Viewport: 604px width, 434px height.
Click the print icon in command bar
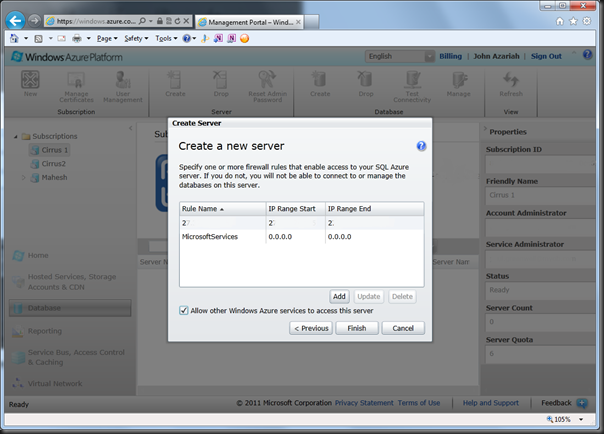click(x=77, y=38)
